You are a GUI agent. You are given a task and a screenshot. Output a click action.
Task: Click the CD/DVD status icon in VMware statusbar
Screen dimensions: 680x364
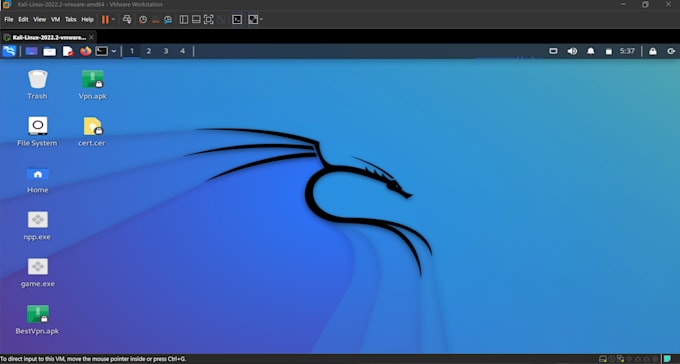pyautogui.click(x=611, y=359)
